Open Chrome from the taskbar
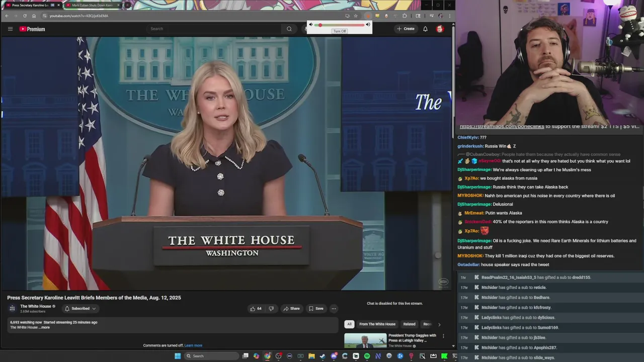 click(267, 356)
